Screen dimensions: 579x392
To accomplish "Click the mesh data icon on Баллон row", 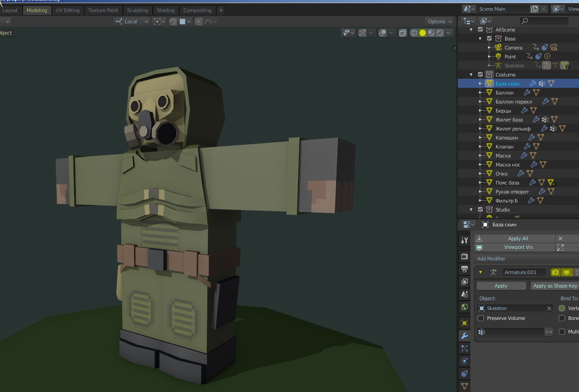I will coord(536,93).
